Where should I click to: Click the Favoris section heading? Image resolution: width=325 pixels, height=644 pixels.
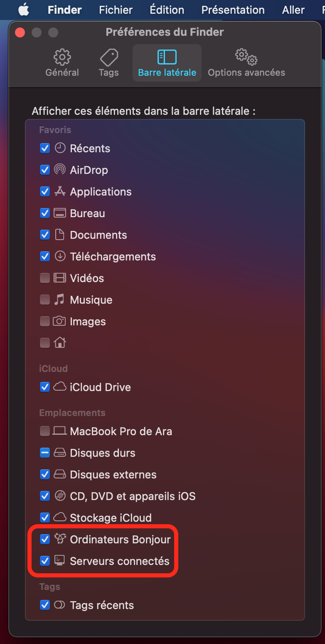[55, 130]
